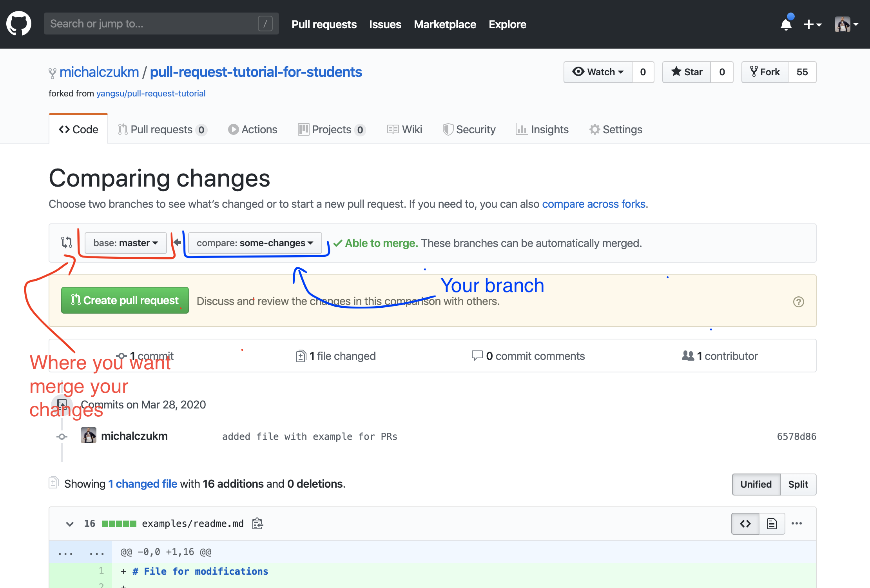This screenshot has width=870, height=588.
Task: Open the notifications bell
Action: pos(786,24)
